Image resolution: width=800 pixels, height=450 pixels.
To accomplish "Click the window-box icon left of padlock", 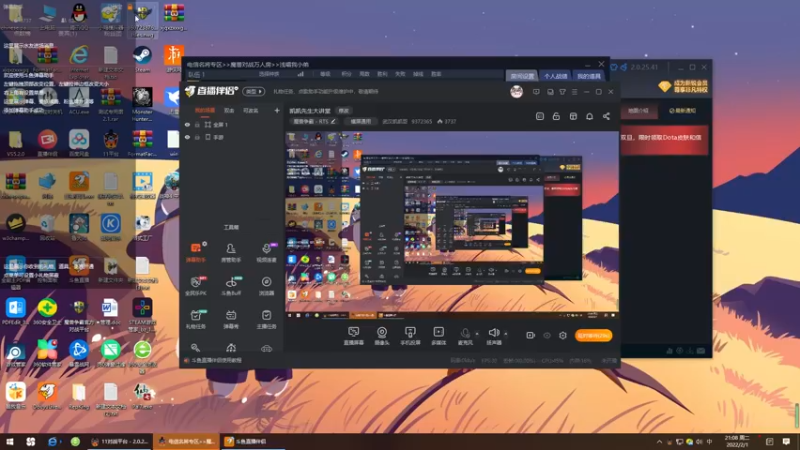I will coord(540,116).
